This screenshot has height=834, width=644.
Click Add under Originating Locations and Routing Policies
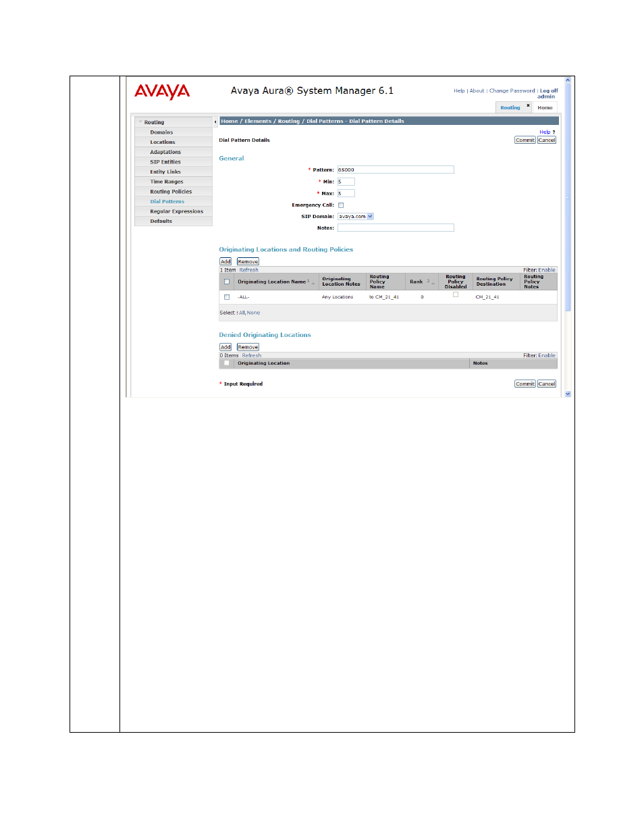[225, 262]
